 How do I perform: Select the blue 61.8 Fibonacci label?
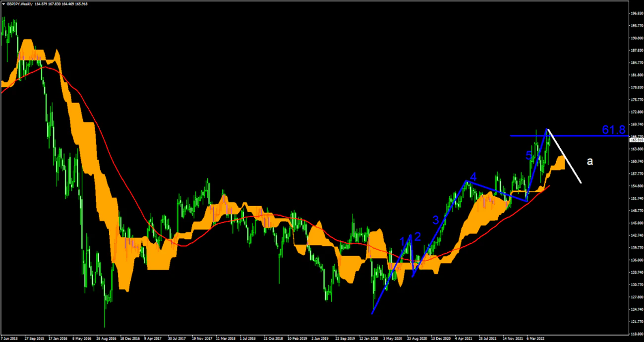pos(613,130)
